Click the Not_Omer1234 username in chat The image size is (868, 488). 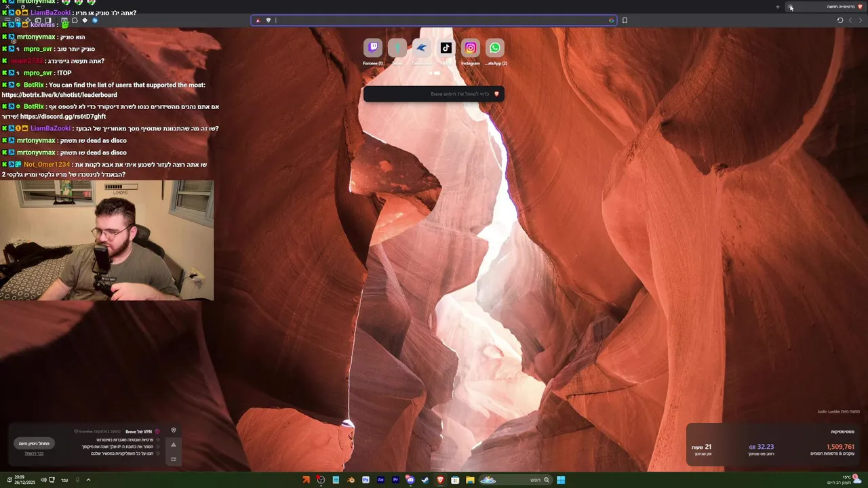pos(47,165)
